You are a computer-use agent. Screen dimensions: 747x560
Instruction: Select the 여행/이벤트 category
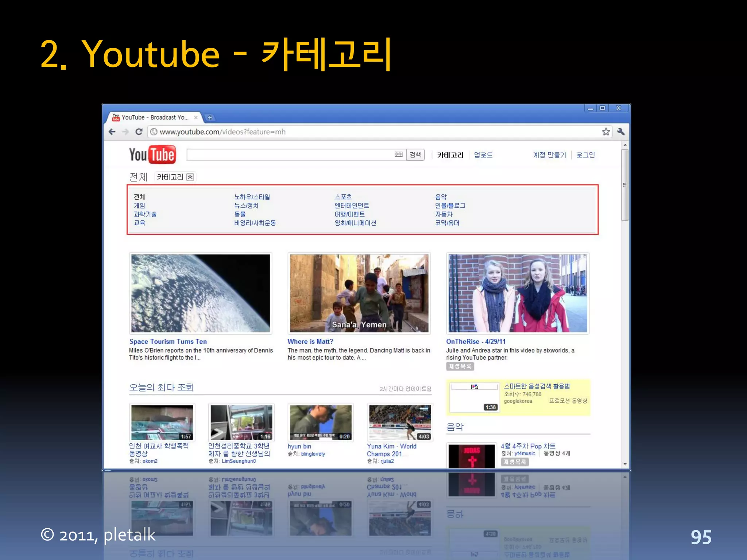pos(350,214)
